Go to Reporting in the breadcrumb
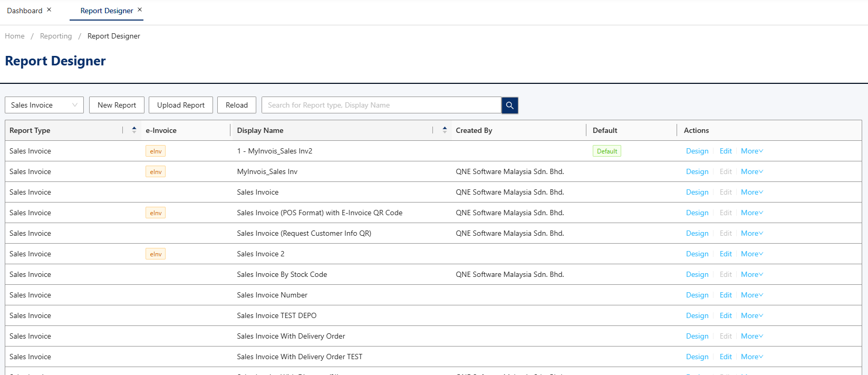Image resolution: width=868 pixels, height=375 pixels. (x=56, y=36)
